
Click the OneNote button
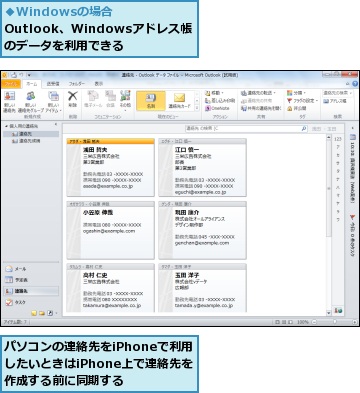(x=217, y=108)
